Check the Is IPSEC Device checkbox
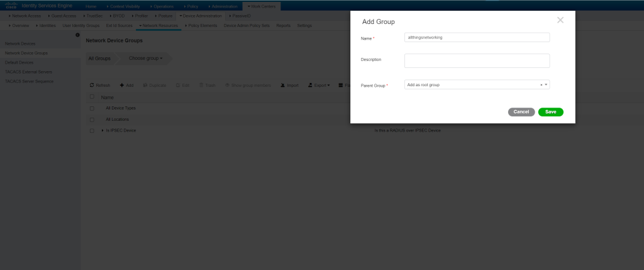The width and height of the screenshot is (644, 270). click(x=92, y=131)
